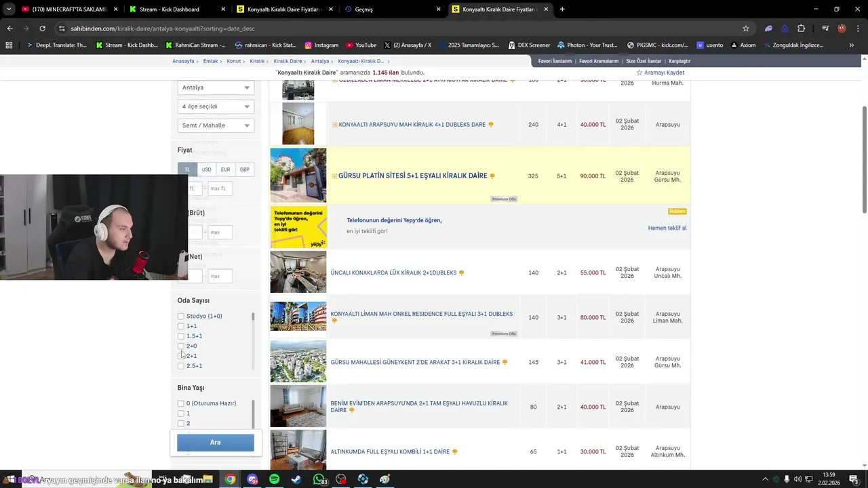Click 'Hemen teklif al' in the Yepy ad
Image resolution: width=868 pixels, height=488 pixels.
click(667, 228)
